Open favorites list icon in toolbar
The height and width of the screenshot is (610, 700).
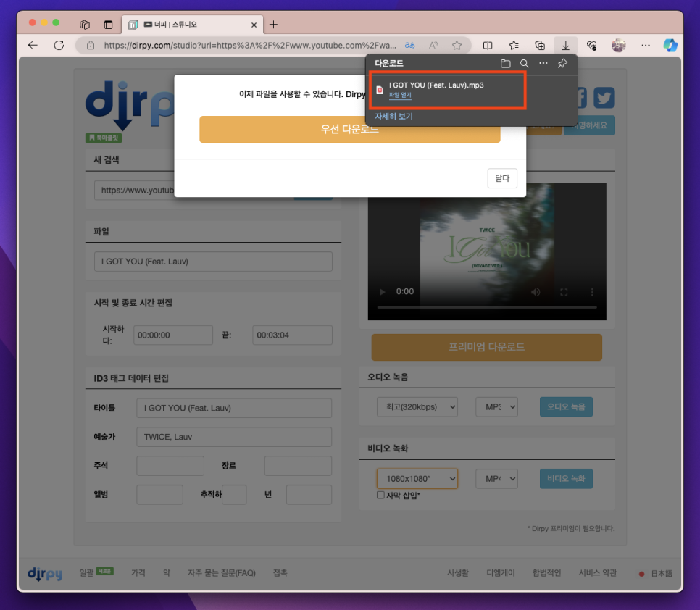tap(514, 45)
